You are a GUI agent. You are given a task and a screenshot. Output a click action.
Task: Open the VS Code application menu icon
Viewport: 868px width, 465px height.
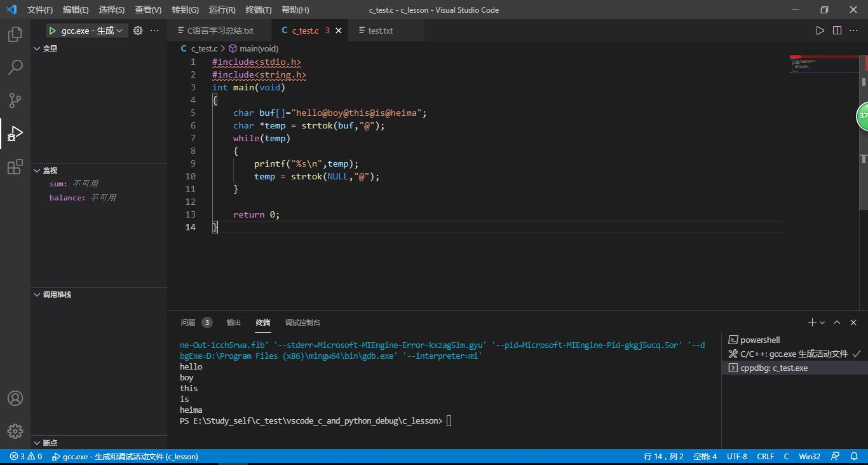point(11,10)
